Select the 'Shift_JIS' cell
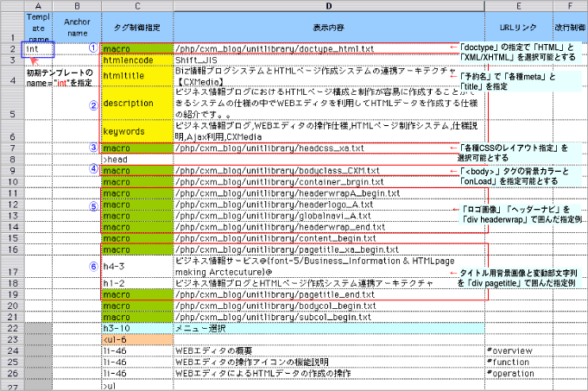 tap(329, 60)
